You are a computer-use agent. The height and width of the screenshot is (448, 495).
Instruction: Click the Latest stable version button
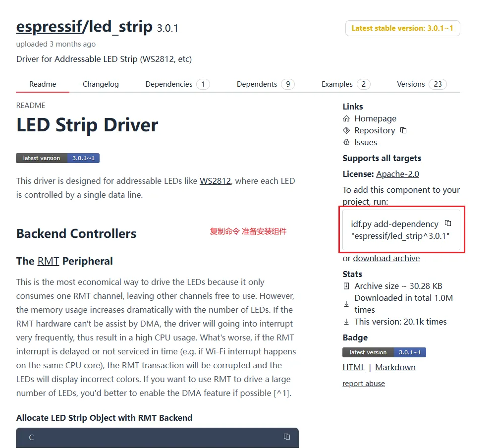click(402, 28)
